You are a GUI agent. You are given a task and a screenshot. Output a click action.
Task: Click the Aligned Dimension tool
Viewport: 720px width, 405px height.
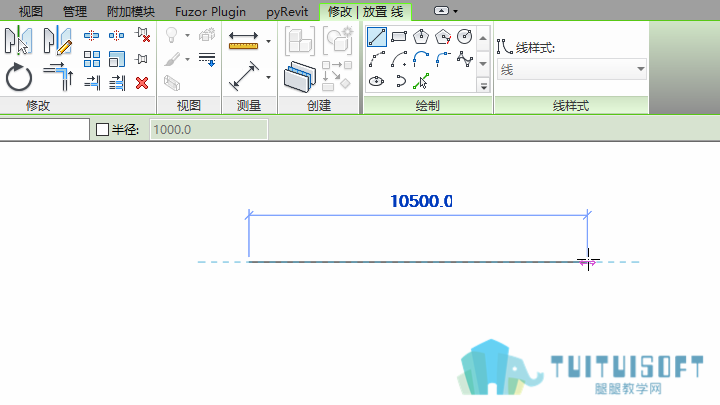[244, 76]
